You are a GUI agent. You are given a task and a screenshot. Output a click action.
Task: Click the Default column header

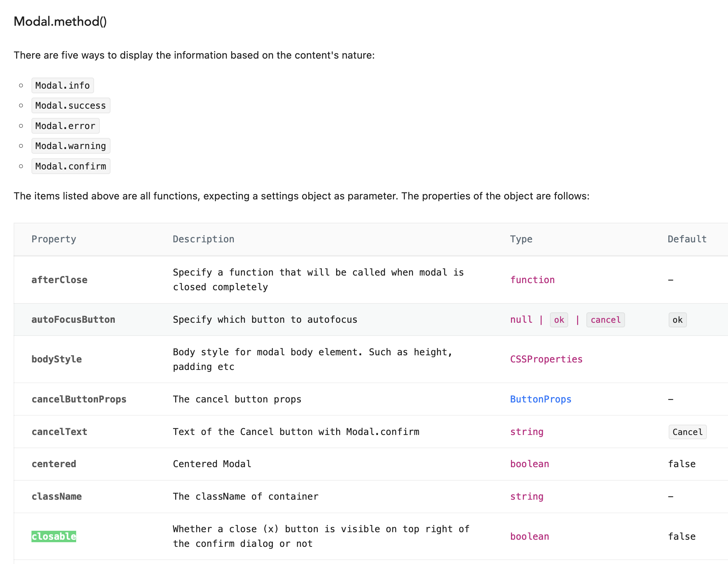pos(687,239)
